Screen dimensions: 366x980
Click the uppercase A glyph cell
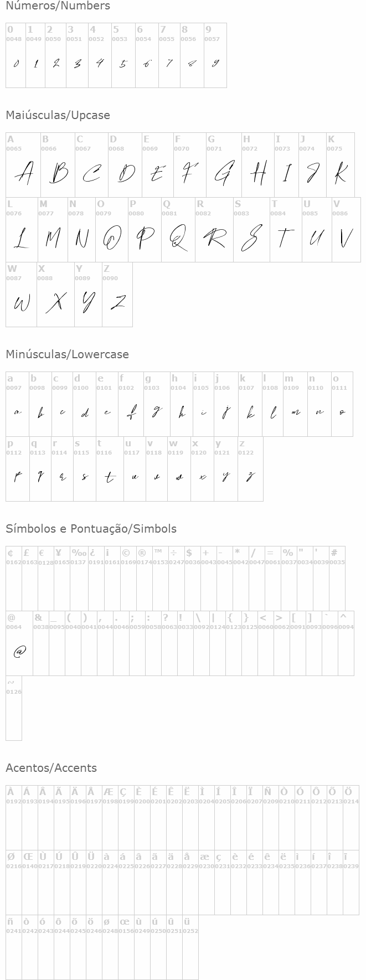[23, 165]
